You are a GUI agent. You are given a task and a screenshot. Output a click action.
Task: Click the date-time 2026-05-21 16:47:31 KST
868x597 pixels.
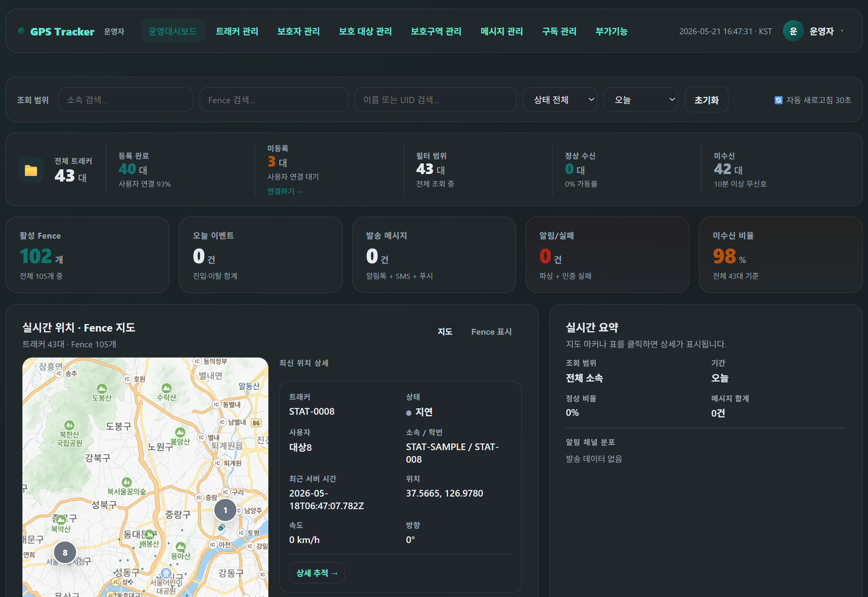[725, 32]
